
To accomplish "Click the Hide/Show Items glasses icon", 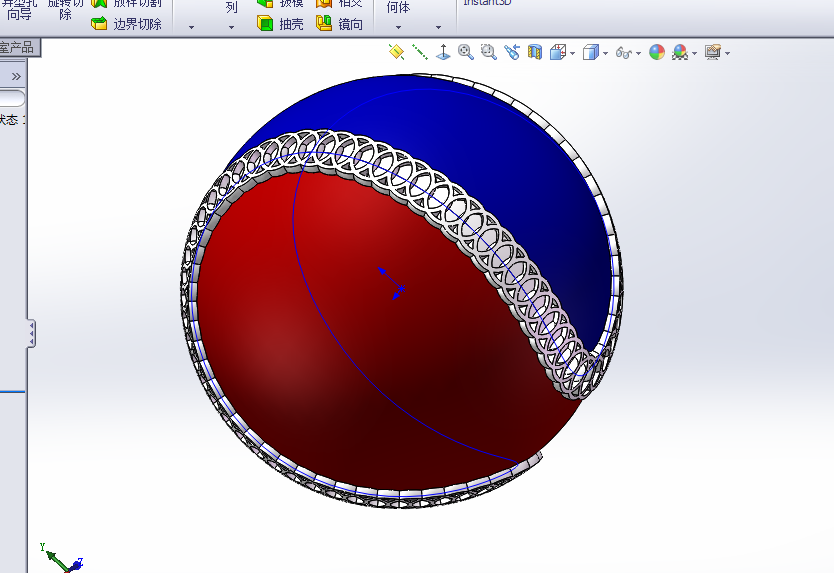I will 623,53.
